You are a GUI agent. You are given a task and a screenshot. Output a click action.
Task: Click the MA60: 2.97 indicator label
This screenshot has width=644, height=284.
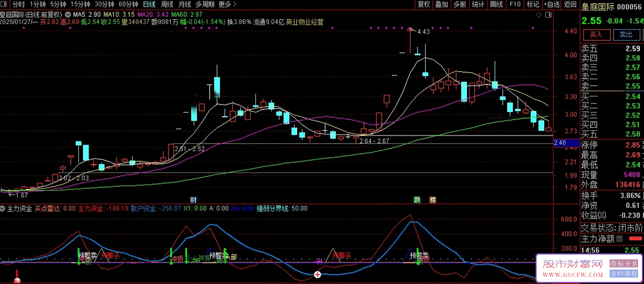[188, 14]
